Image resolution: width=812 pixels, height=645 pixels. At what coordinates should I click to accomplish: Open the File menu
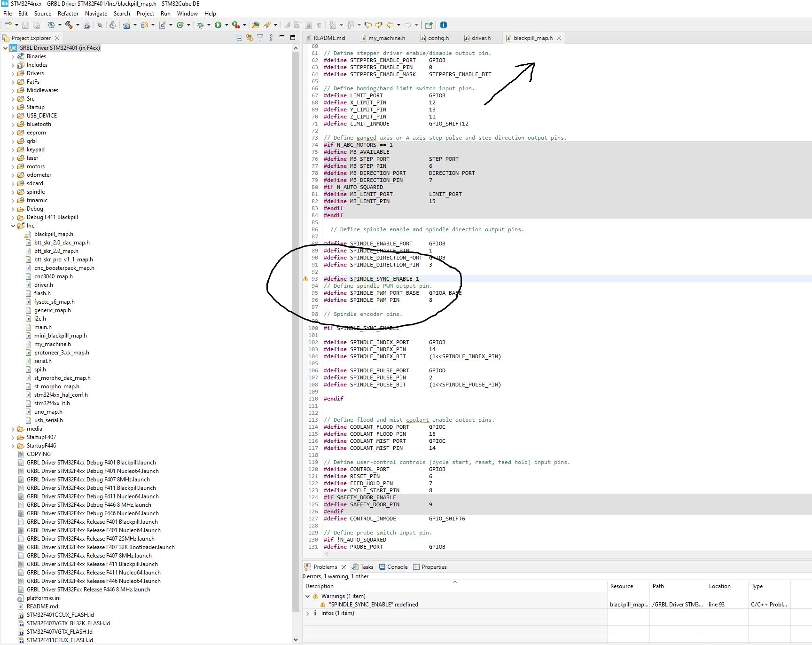8,14
